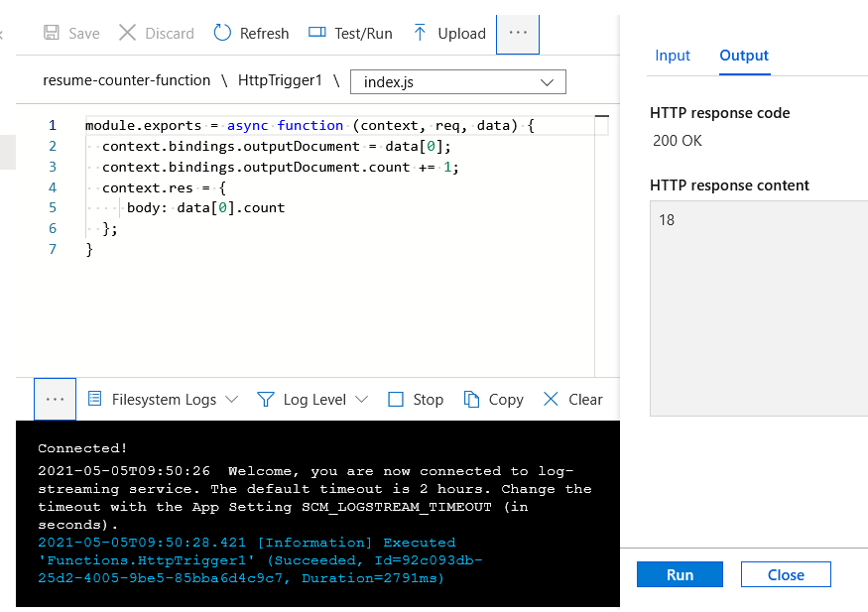Run the HttpTrigger1 function
Screen dimensions: 868x612
pyautogui.click(x=680, y=574)
